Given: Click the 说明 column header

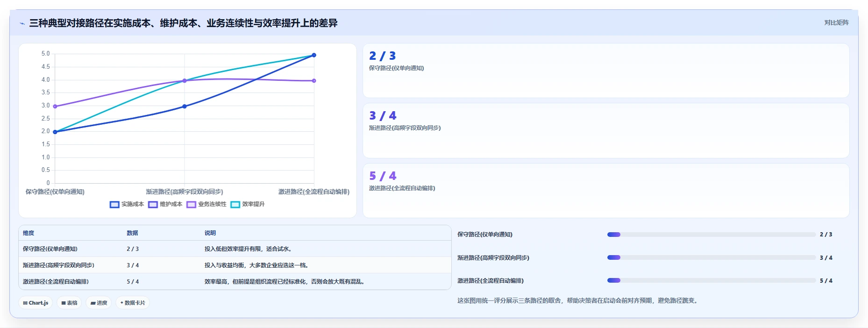Looking at the screenshot, I should point(210,233).
